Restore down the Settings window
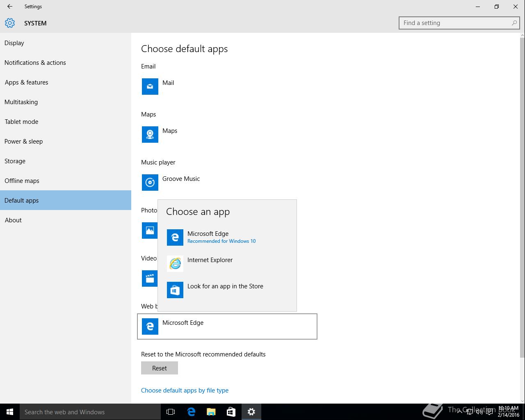The height and width of the screenshot is (420, 525). pyautogui.click(x=497, y=7)
